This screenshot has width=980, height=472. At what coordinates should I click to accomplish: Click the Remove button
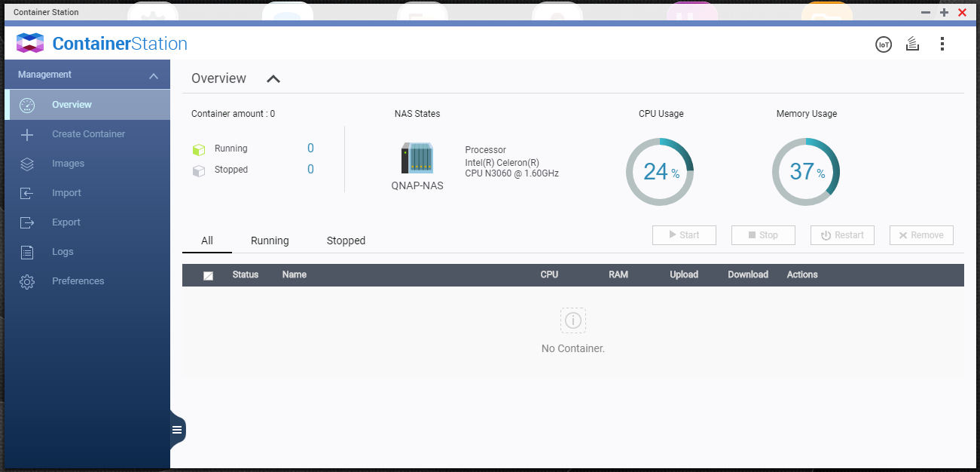click(921, 235)
